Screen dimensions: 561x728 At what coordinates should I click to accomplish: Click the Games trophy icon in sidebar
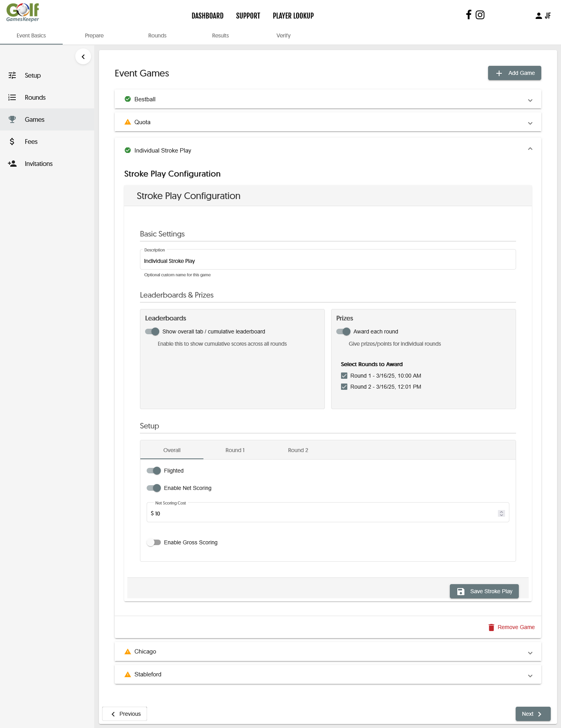pyautogui.click(x=12, y=119)
